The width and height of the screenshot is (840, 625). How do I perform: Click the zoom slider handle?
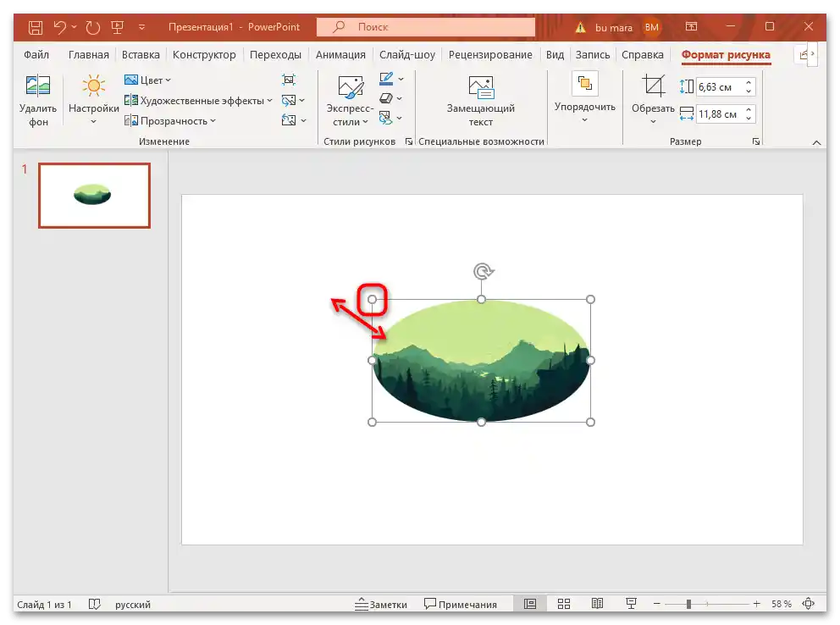(690, 604)
